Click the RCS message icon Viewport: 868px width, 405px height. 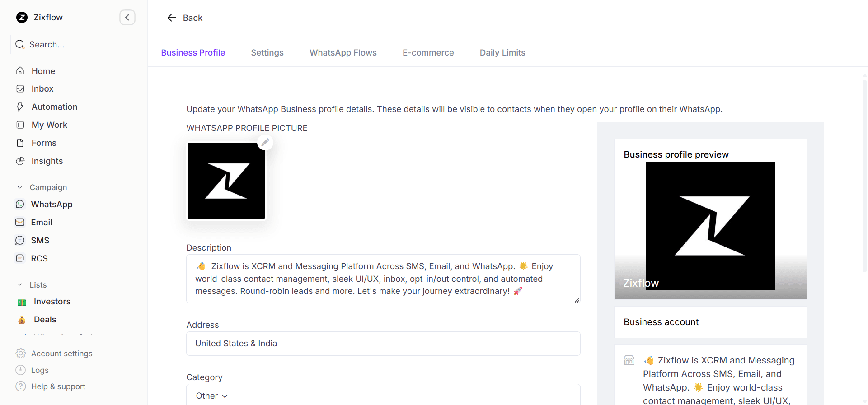(20, 259)
